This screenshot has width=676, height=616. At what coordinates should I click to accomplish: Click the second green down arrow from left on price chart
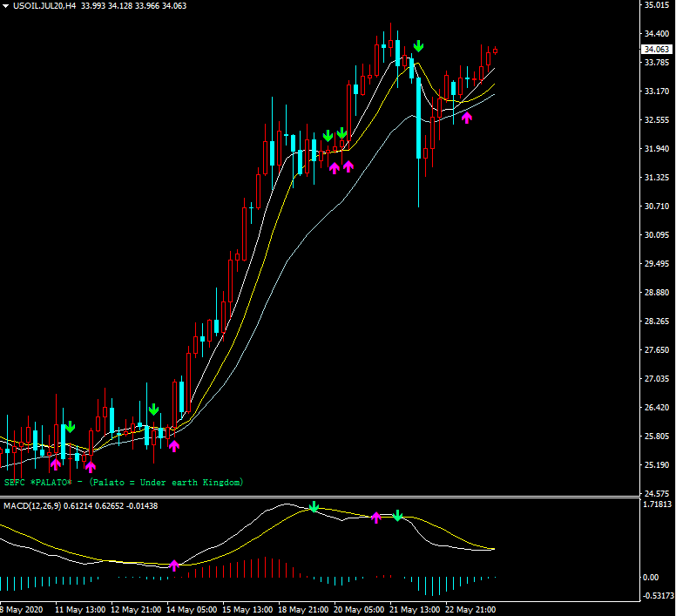(x=153, y=410)
